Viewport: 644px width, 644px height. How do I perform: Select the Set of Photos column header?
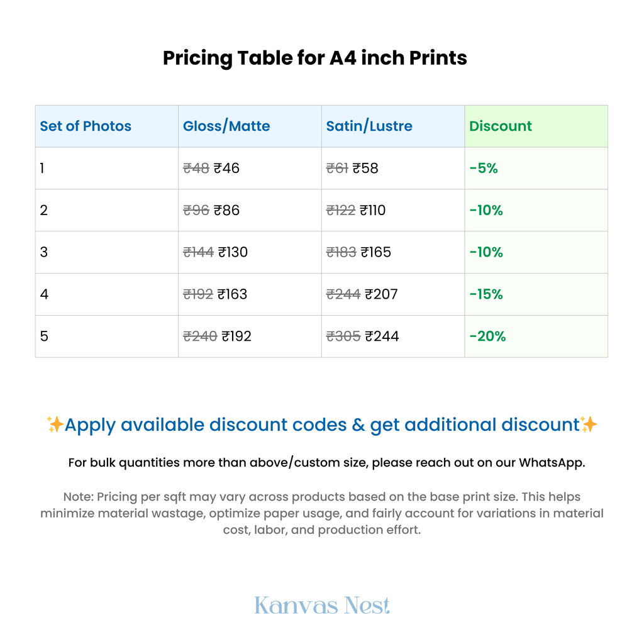(x=107, y=126)
